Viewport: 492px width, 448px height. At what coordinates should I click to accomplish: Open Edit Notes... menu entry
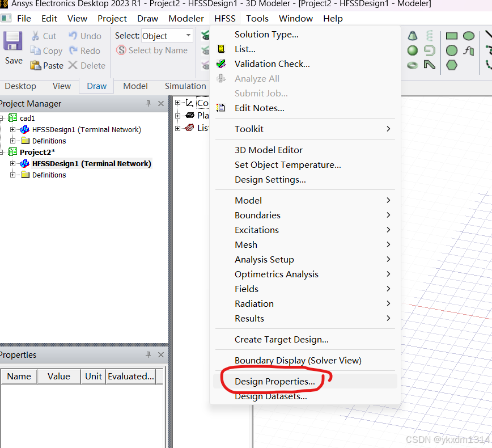pos(305,108)
